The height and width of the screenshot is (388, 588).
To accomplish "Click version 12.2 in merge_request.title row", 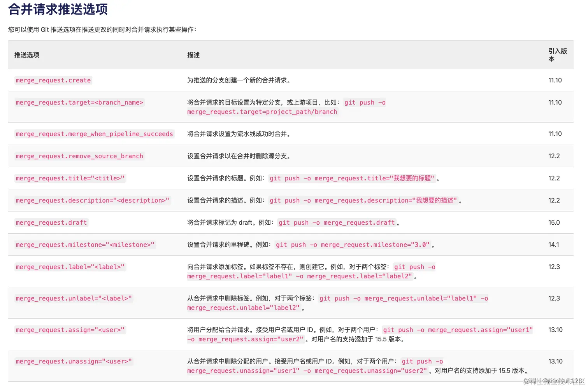I will tap(554, 178).
